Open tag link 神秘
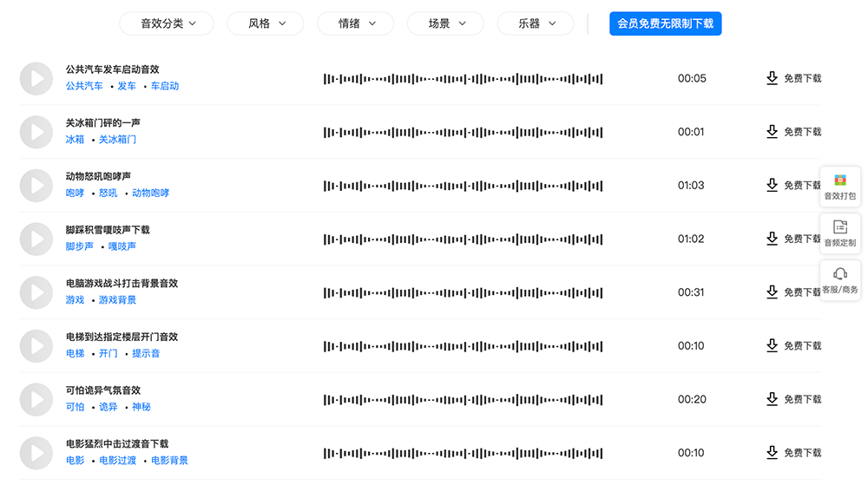The height and width of the screenshot is (485, 868). (141, 406)
